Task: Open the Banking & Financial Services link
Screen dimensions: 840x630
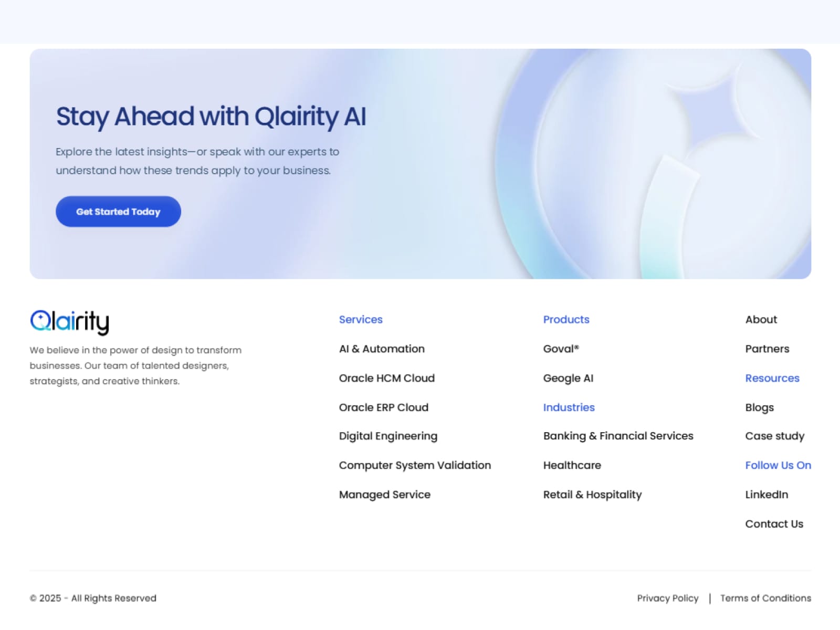Action: (618, 436)
